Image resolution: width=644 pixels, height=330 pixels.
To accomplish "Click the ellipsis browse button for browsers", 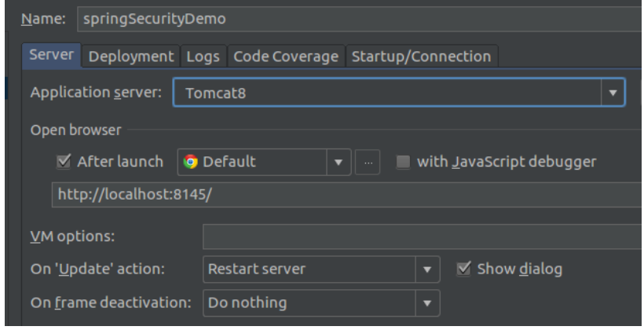I will point(368,163).
